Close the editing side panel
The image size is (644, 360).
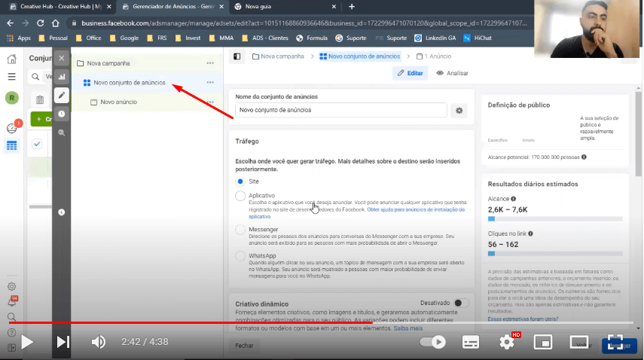[x=62, y=58]
